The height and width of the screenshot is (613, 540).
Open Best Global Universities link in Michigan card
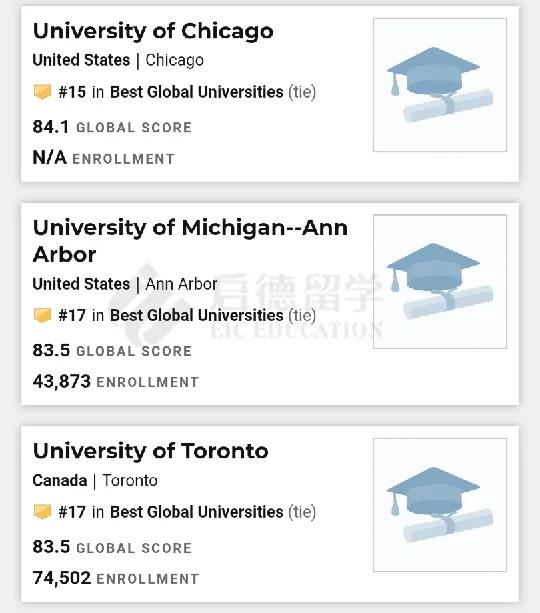(196, 315)
